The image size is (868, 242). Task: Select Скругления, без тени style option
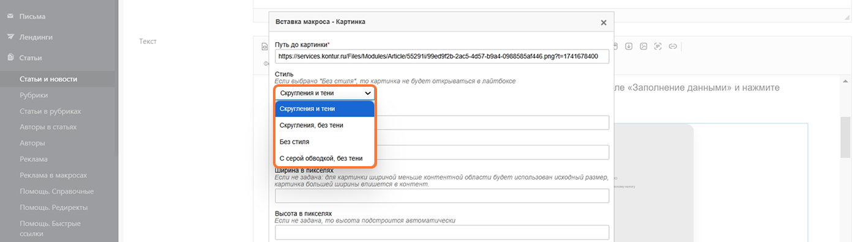(324, 125)
